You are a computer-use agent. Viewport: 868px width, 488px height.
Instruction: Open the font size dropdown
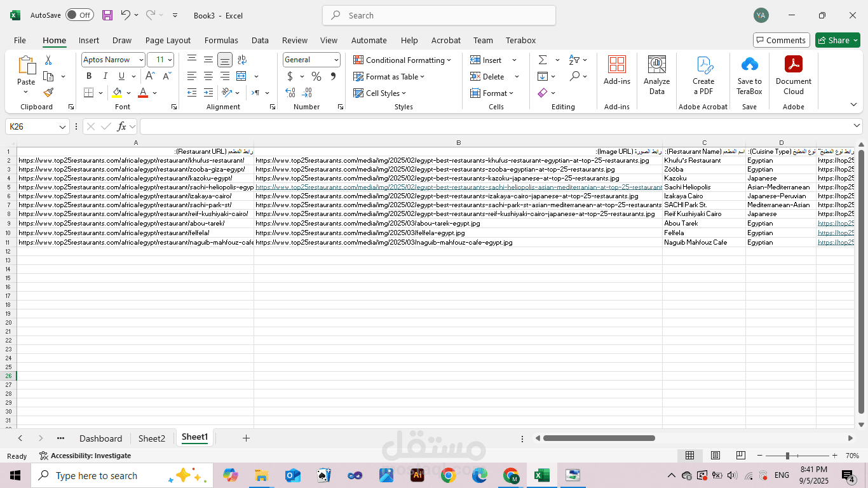point(170,60)
